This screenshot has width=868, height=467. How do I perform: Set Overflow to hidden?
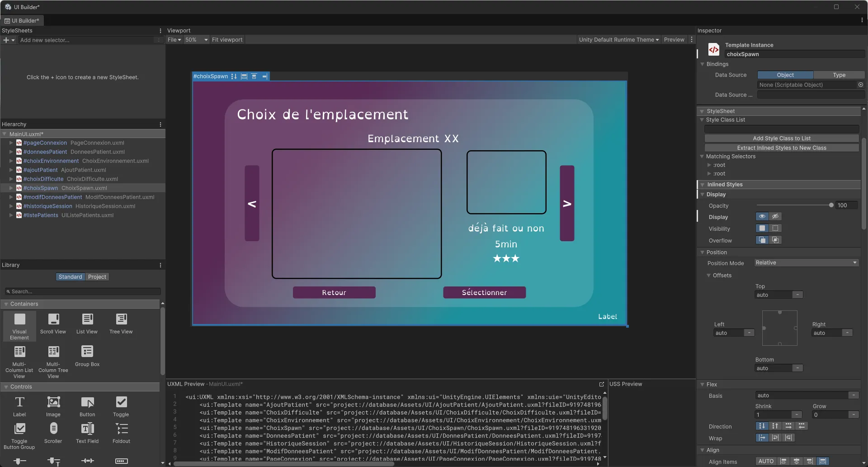pyautogui.click(x=775, y=240)
